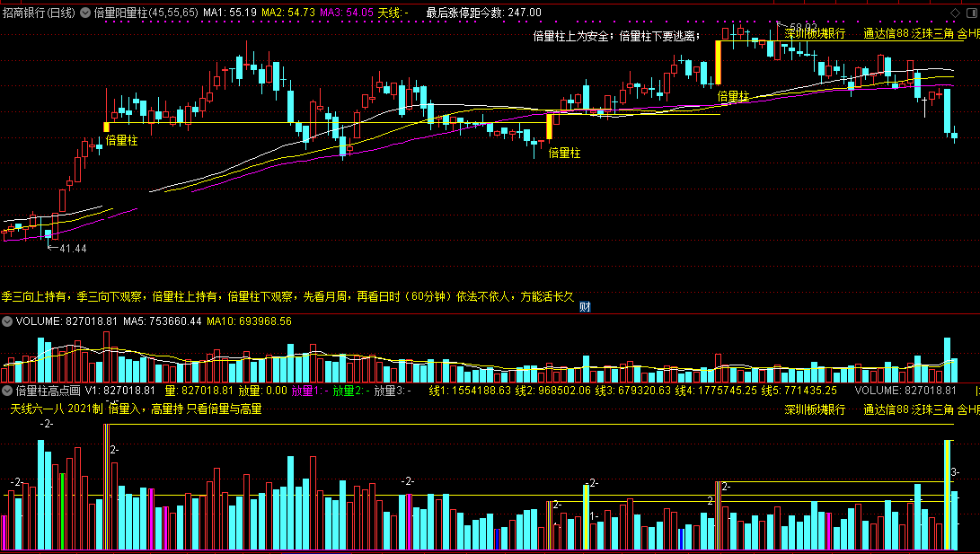Image resolution: width=980 pixels, height=554 pixels.
Task: Click 最后涨停距今数: 247.00 readout
Action: tap(484, 13)
